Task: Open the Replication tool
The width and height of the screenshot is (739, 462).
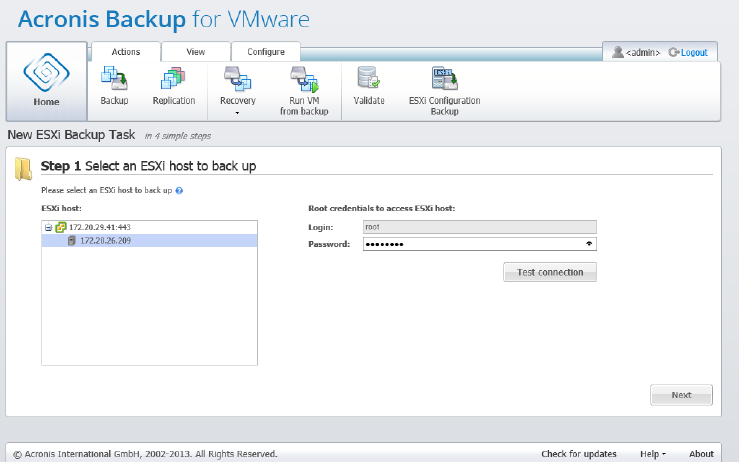Action: click(173, 86)
